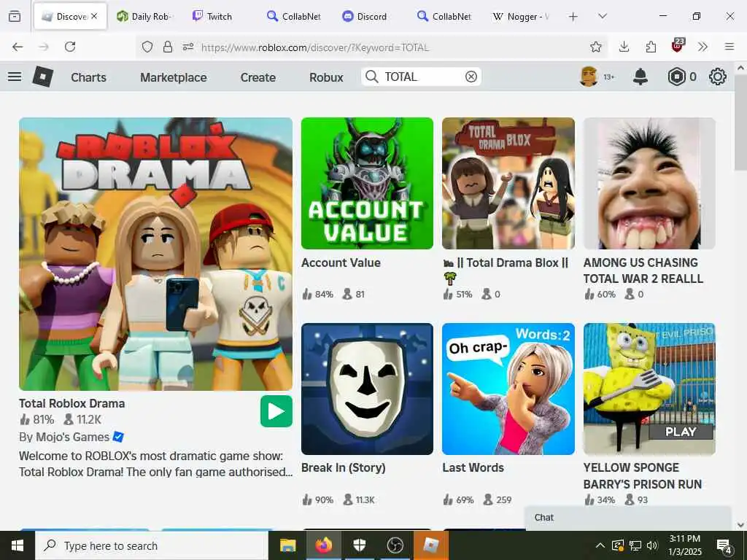Viewport: 747px width, 560px height.
Task: Open Windows Security shield in taskbar
Action: [x=359, y=545]
